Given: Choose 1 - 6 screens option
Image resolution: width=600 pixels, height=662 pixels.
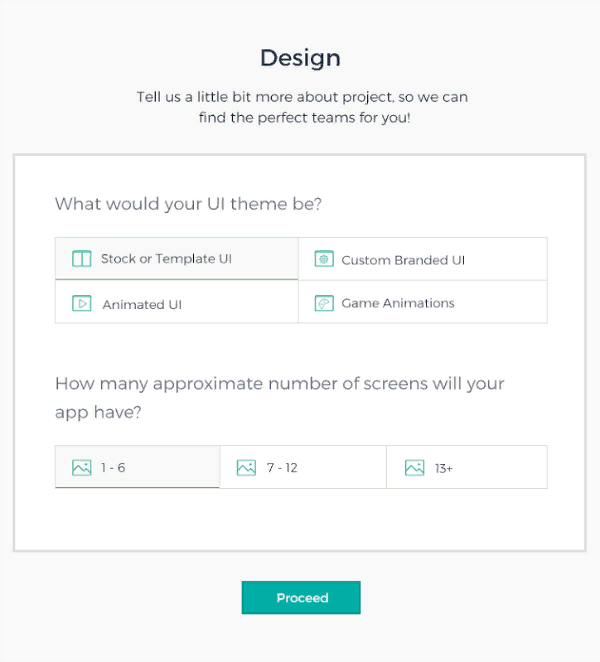Looking at the screenshot, I should 137,467.
